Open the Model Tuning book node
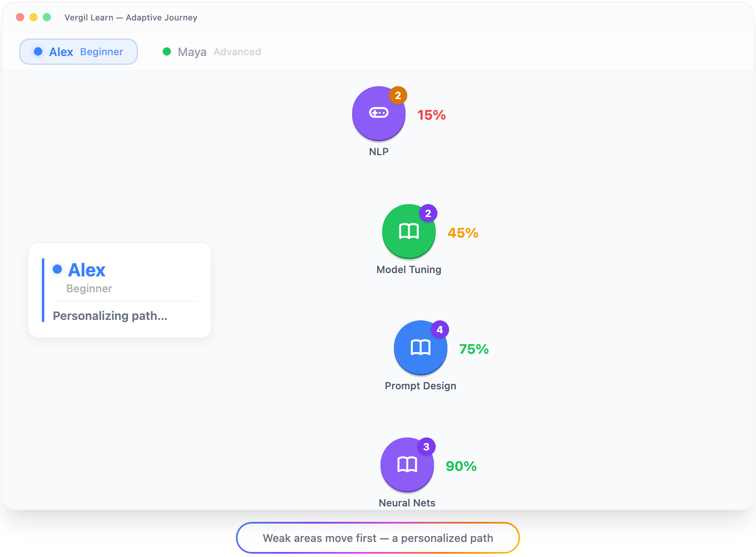The height and width of the screenshot is (557, 756). click(409, 231)
